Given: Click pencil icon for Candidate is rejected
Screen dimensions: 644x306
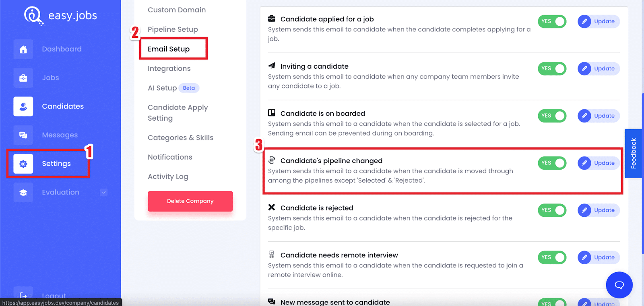Looking at the screenshot, I should [584, 210].
